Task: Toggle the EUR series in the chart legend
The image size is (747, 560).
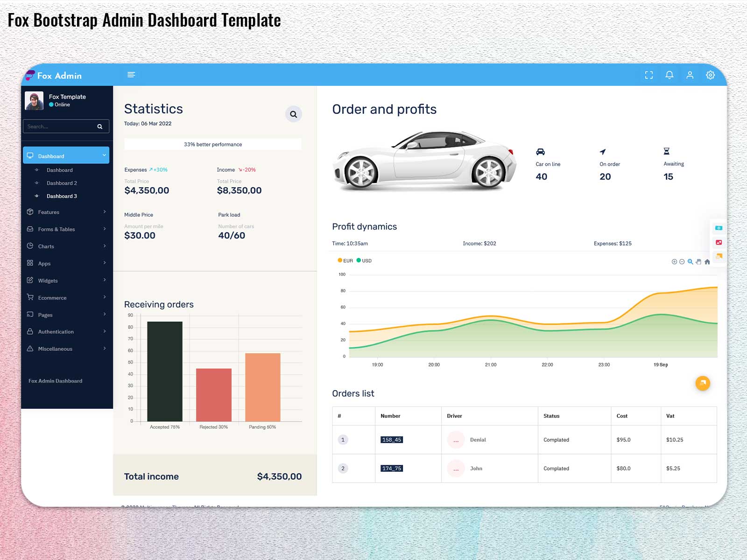Action: pyautogui.click(x=345, y=260)
